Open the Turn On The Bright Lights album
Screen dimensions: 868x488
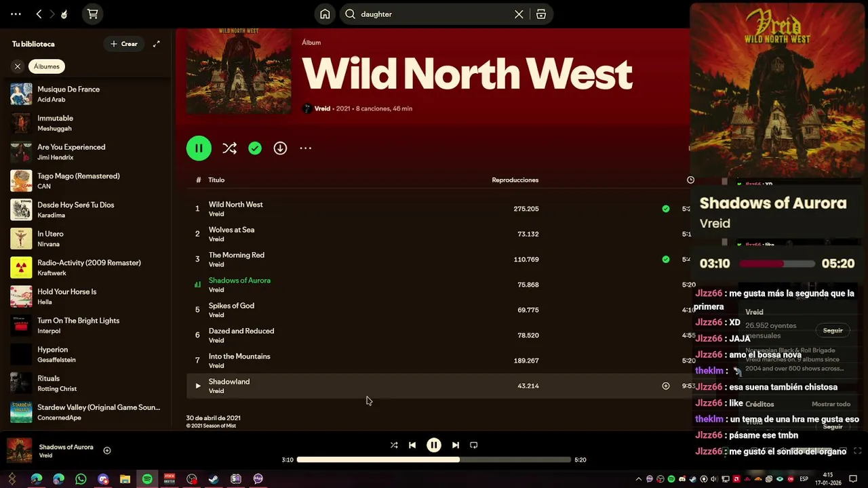pos(85,325)
